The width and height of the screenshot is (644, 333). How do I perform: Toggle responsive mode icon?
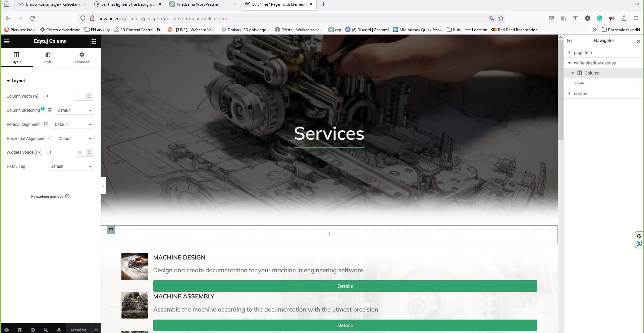pos(46,330)
